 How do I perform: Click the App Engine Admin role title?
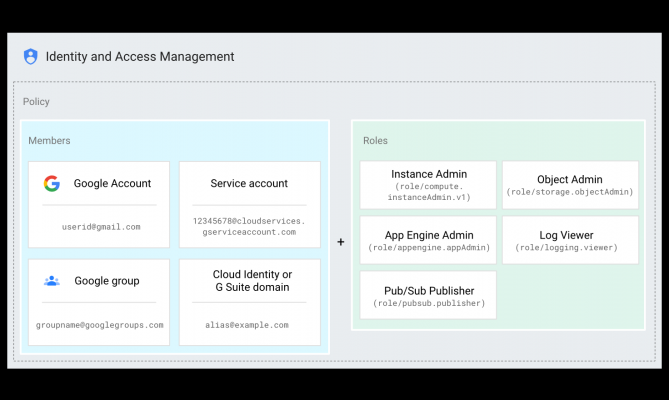(429, 235)
